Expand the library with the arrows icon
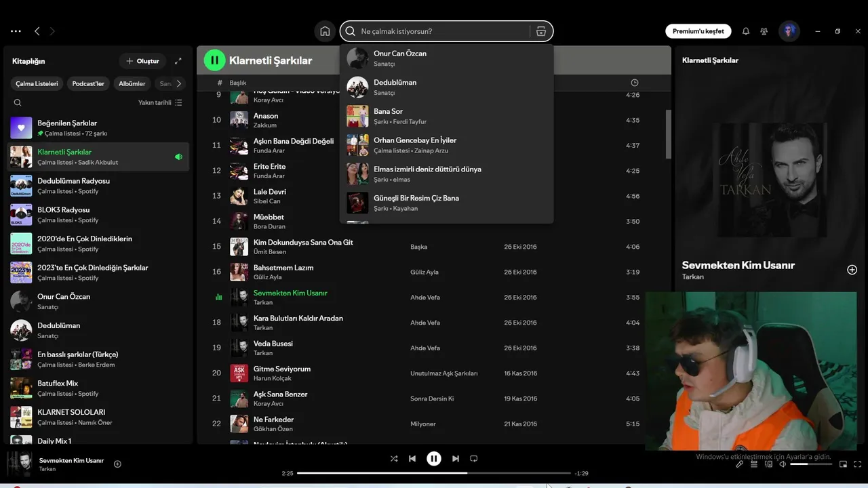The image size is (868, 488). (178, 61)
